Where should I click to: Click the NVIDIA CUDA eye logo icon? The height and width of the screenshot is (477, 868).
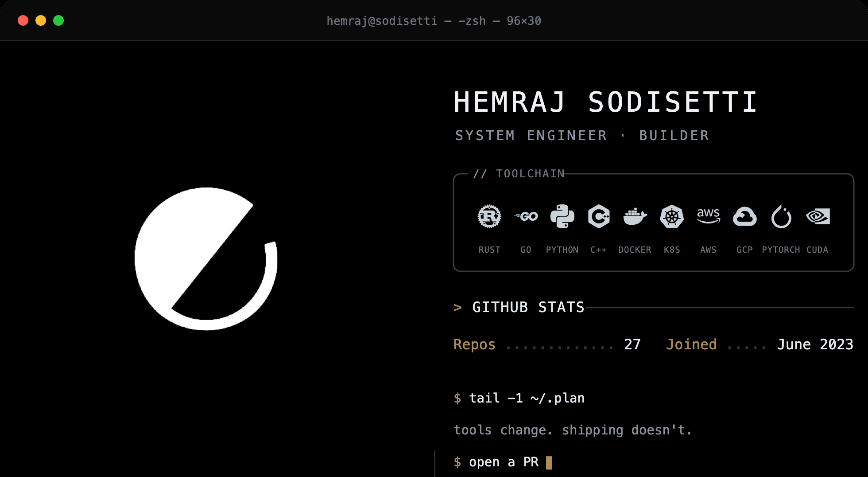[x=818, y=216]
